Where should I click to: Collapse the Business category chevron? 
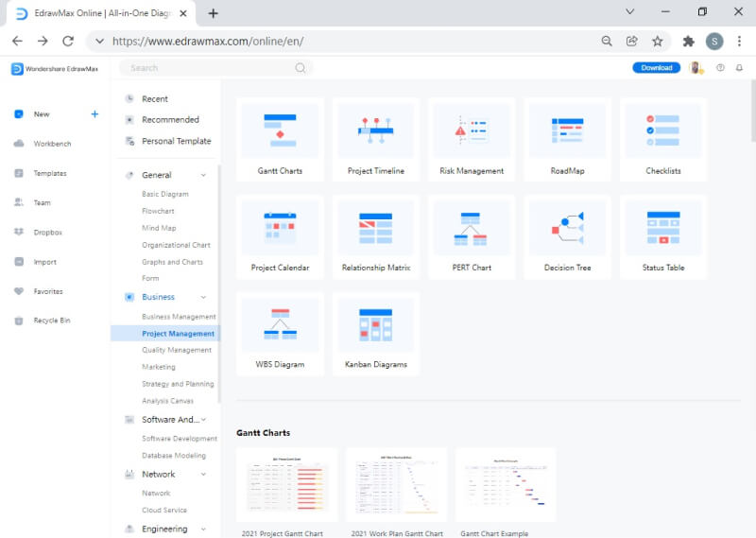click(203, 297)
